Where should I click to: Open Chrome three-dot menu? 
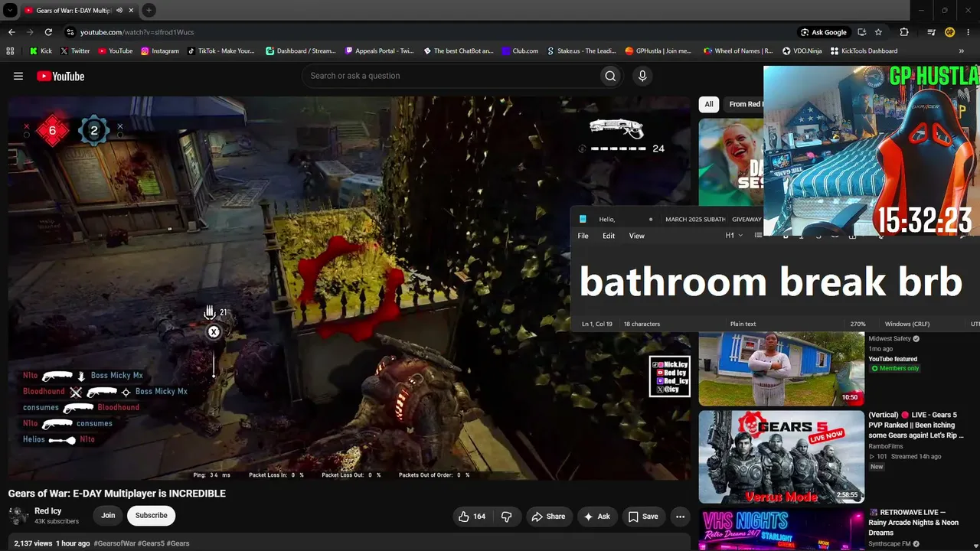[969, 32]
